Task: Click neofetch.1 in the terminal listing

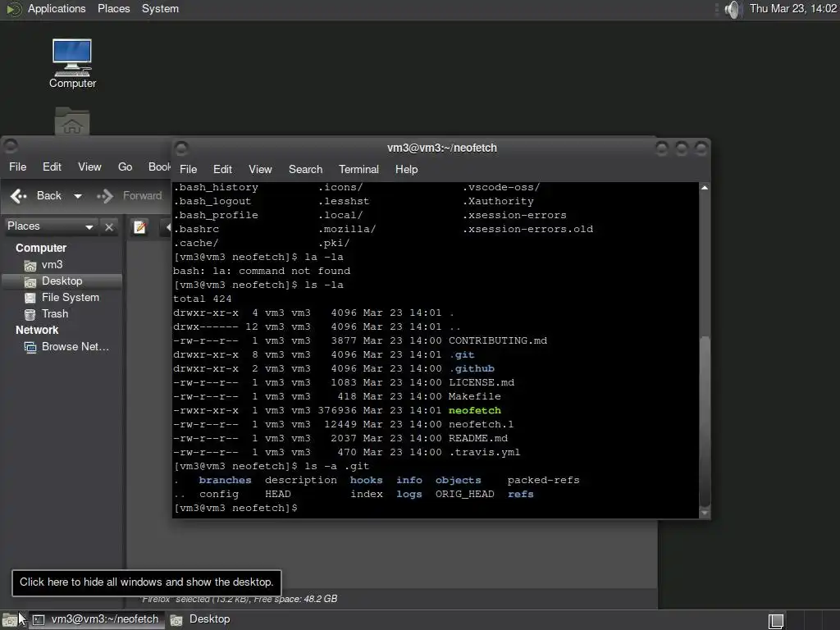Action: click(x=481, y=424)
